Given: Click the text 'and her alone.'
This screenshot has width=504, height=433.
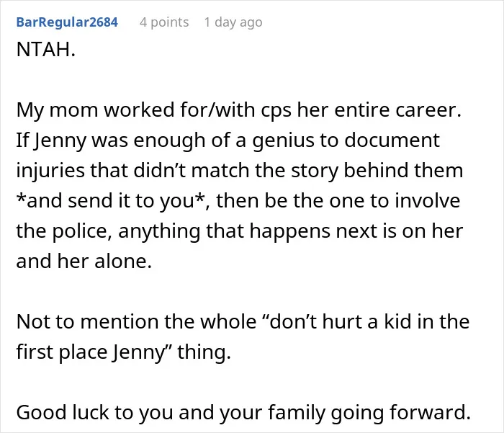Looking at the screenshot, I should pyautogui.click(x=84, y=261).
